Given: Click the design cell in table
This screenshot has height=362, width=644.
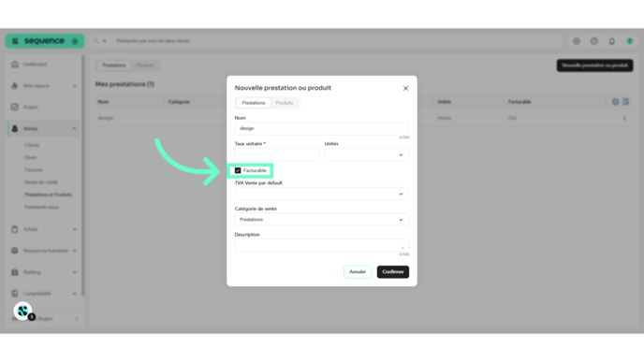Looking at the screenshot, I should 106,118.
